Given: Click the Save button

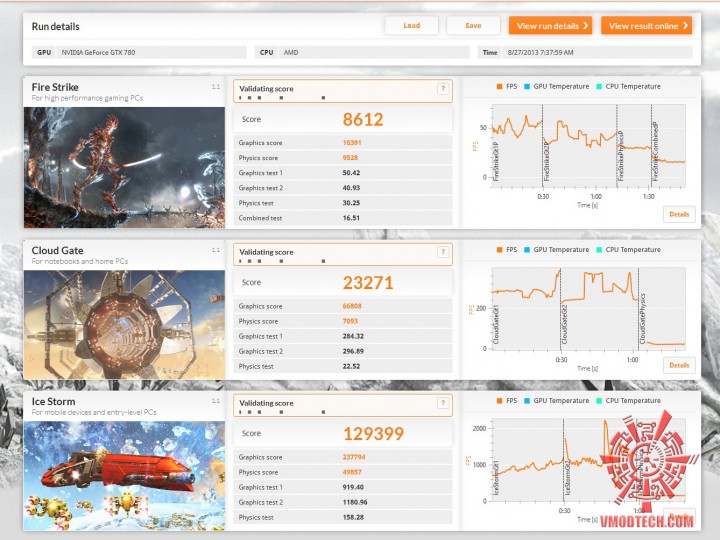Looking at the screenshot, I should point(473,26).
